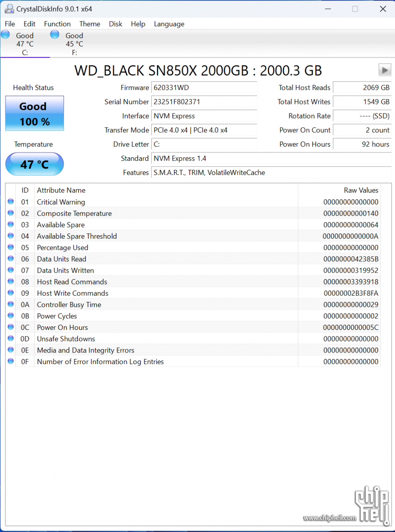Image resolution: width=395 pixels, height=532 pixels.
Task: Click the 47 °C temperature button
Action: (x=35, y=164)
